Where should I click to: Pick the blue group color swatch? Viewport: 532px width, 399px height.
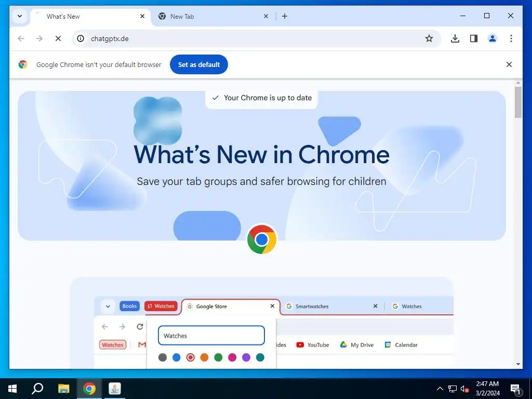pos(177,357)
